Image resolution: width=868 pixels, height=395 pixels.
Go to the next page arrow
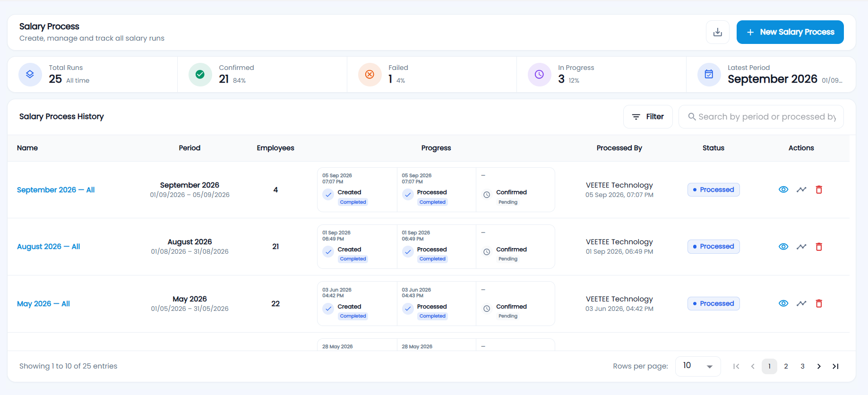(819, 366)
